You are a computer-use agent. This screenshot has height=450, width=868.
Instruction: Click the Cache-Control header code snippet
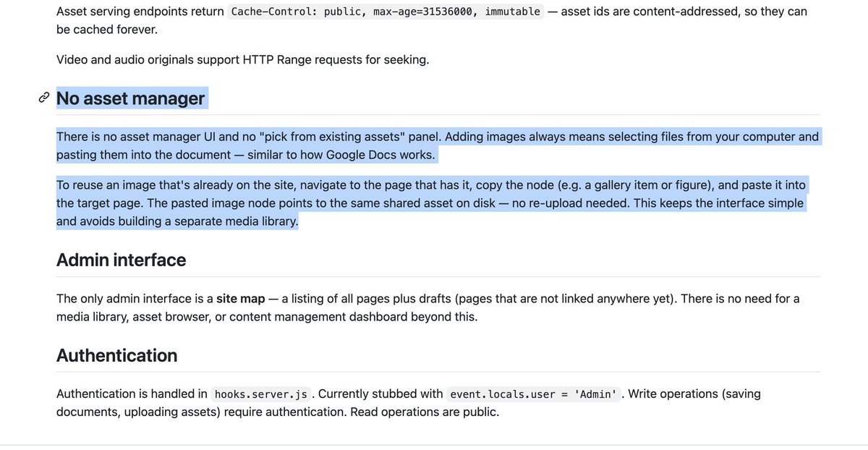(x=386, y=12)
